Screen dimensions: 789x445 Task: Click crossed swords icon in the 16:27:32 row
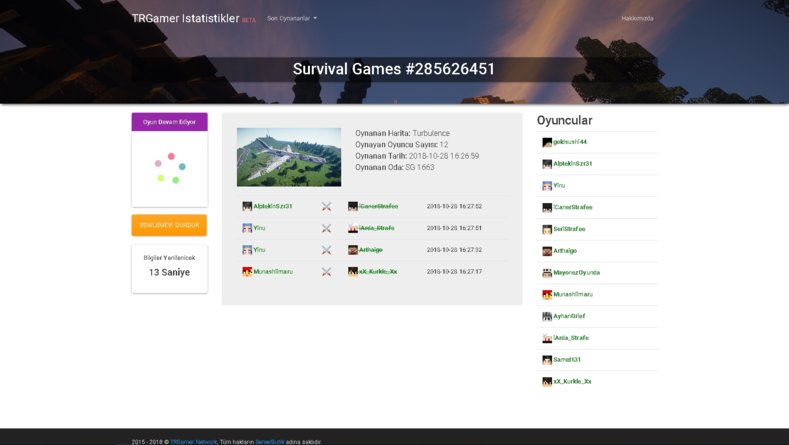tap(327, 250)
